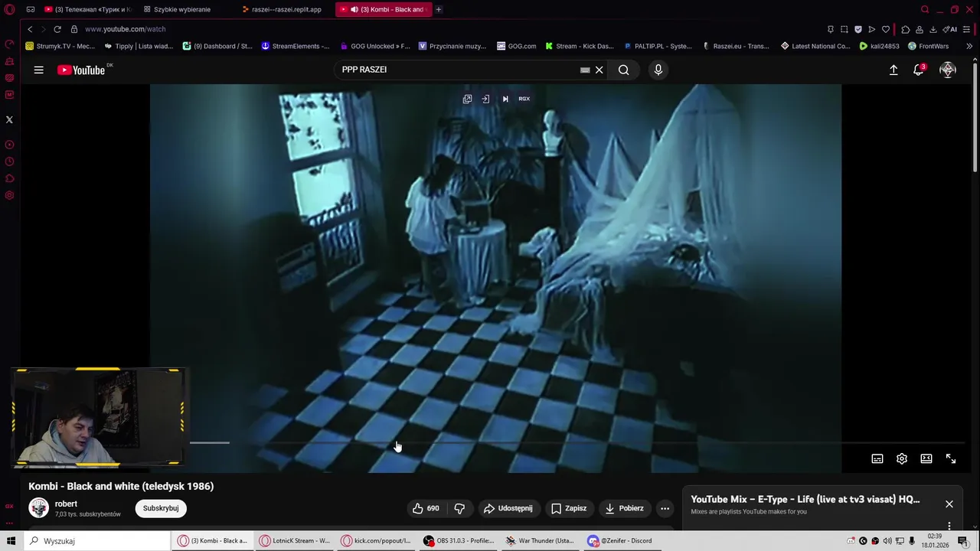This screenshot has height=551, width=980.
Task: Reload the current page
Action: point(57,29)
